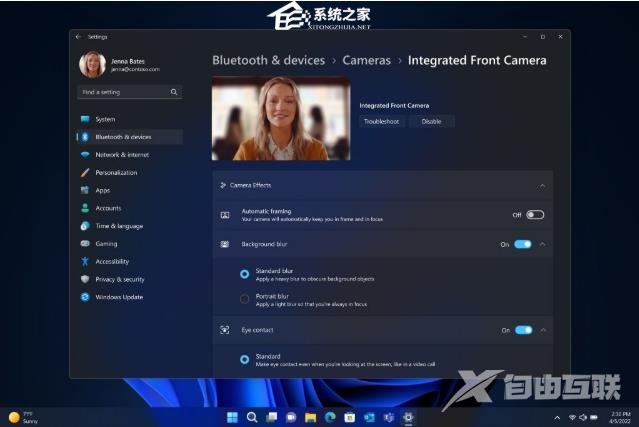
Task: Click the search magnifier in Find a setting
Action: point(174,92)
